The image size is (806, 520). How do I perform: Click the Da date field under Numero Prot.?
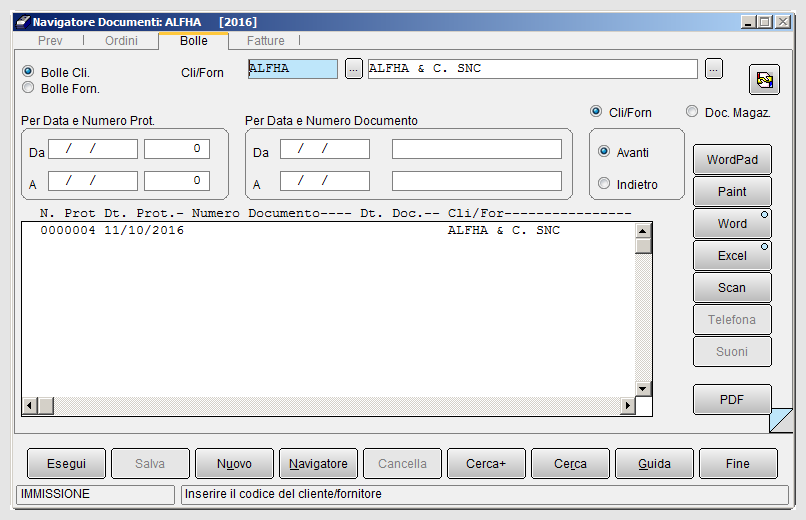[93, 149]
